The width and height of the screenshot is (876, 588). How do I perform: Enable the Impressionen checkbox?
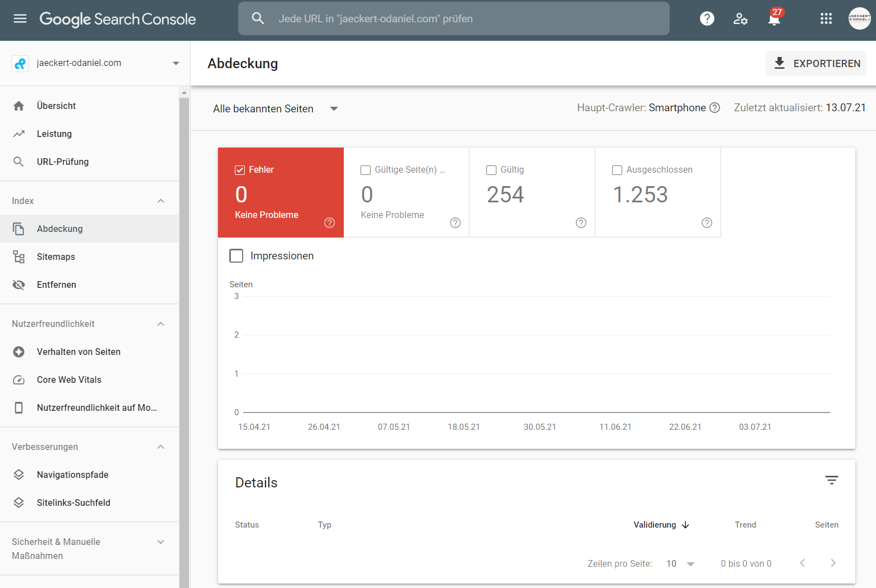(236, 256)
